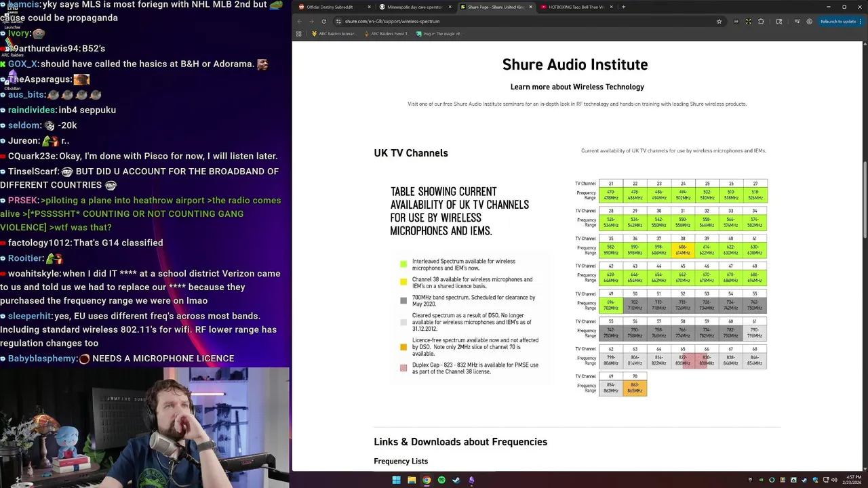Close the Official Destiny Subreddit tab
The image size is (868, 488).
369,7
